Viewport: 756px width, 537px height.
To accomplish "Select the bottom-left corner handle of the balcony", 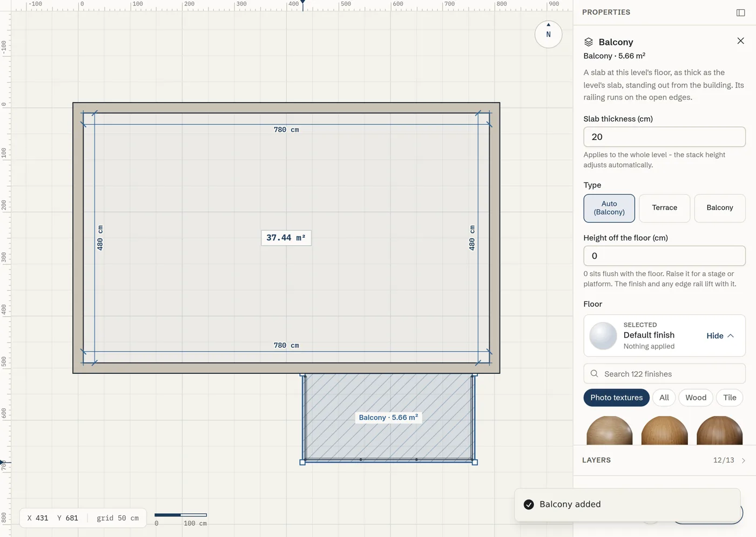I will tap(302, 462).
